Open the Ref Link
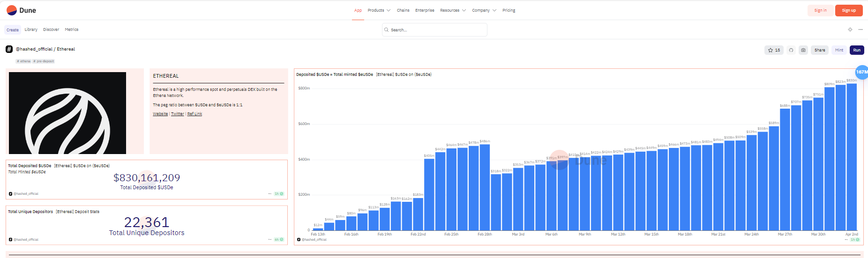The width and height of the screenshot is (868, 258). pyautogui.click(x=195, y=114)
